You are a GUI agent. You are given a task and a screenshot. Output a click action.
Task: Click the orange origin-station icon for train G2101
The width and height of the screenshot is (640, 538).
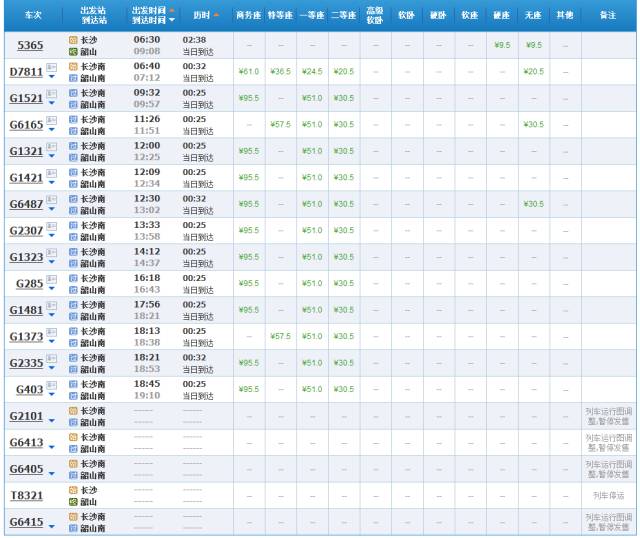[x=73, y=411]
